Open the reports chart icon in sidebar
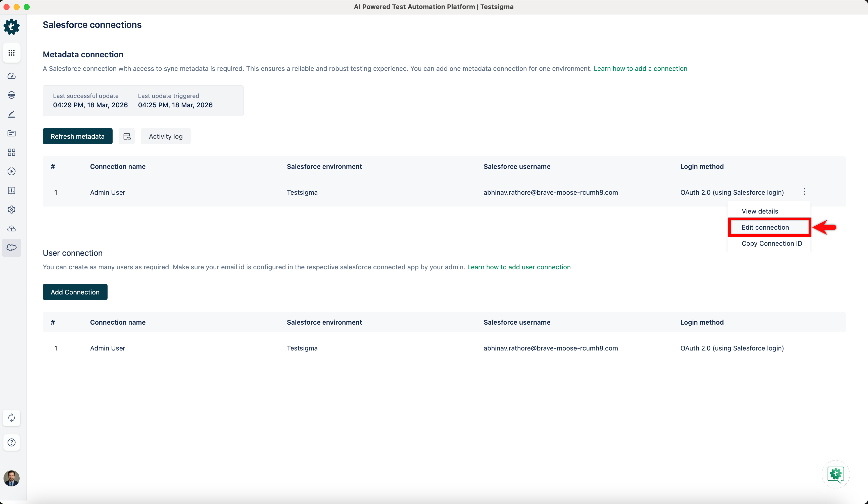 (11, 190)
